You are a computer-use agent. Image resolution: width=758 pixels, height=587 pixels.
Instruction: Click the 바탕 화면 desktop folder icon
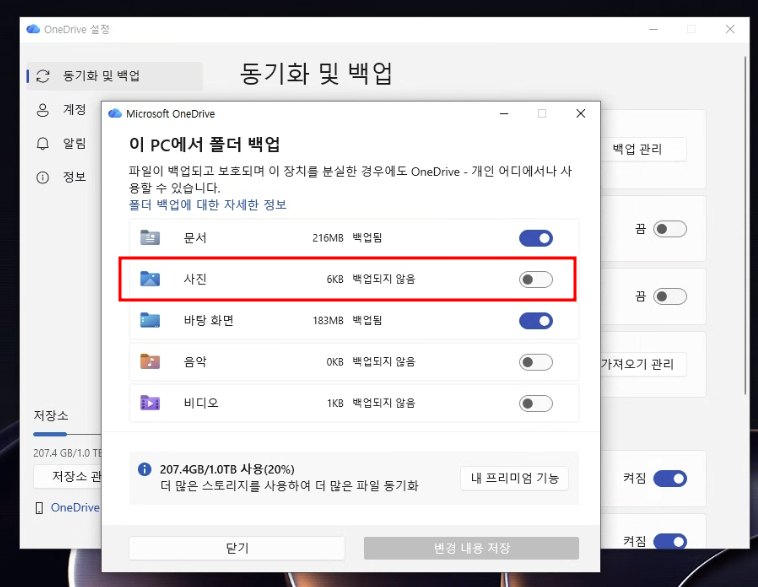click(150, 320)
